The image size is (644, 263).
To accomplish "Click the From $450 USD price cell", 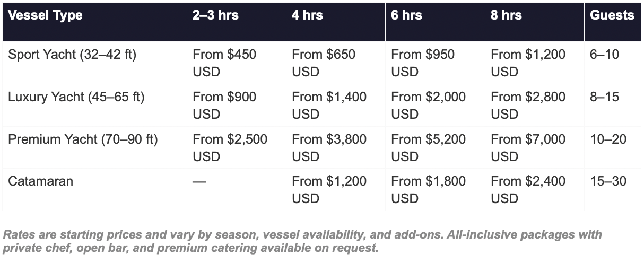I will pos(224,63).
